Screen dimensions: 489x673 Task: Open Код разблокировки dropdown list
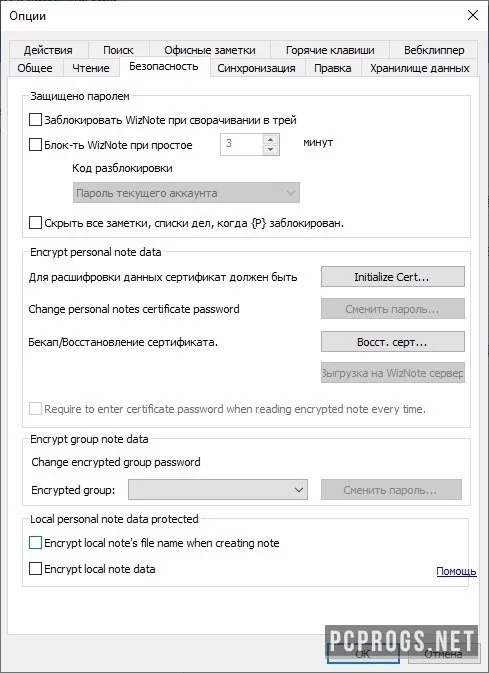186,193
